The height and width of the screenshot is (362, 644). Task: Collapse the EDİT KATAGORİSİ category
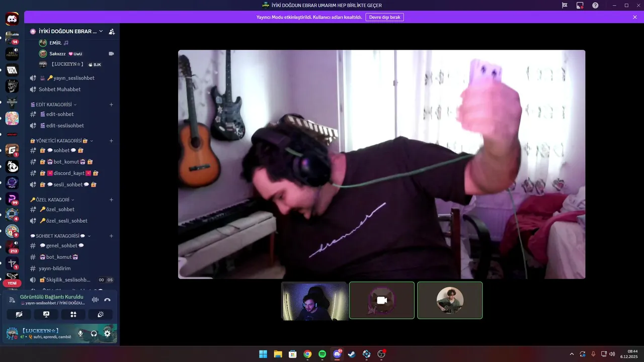75,105
